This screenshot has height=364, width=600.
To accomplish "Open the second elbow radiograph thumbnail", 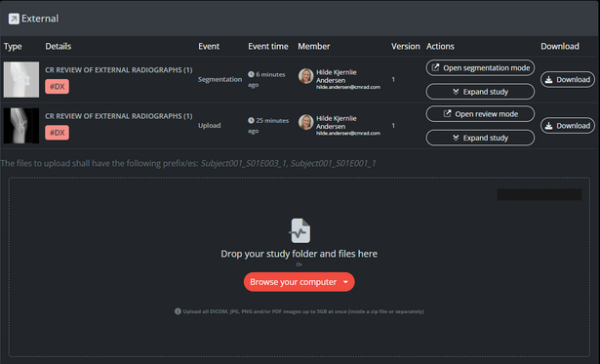I will coord(21,126).
